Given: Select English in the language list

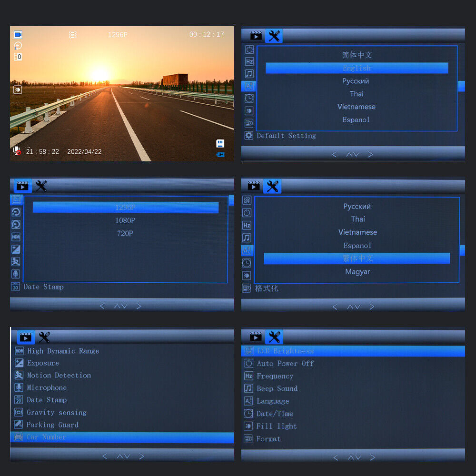Looking at the screenshot, I should (357, 68).
